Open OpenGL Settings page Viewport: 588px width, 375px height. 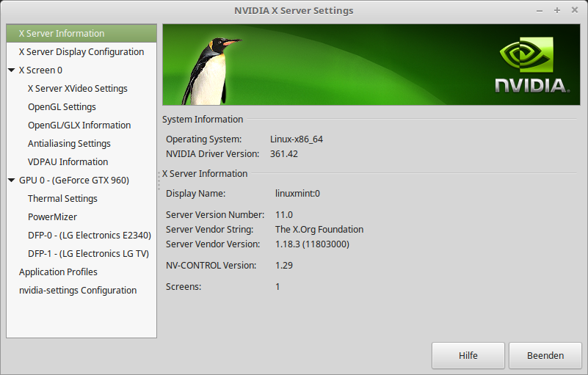[x=62, y=107]
